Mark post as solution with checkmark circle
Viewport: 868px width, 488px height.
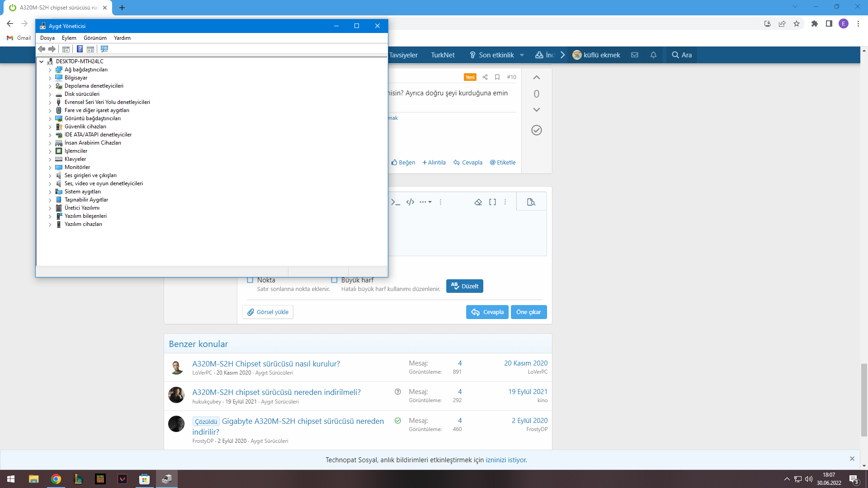[x=536, y=130]
